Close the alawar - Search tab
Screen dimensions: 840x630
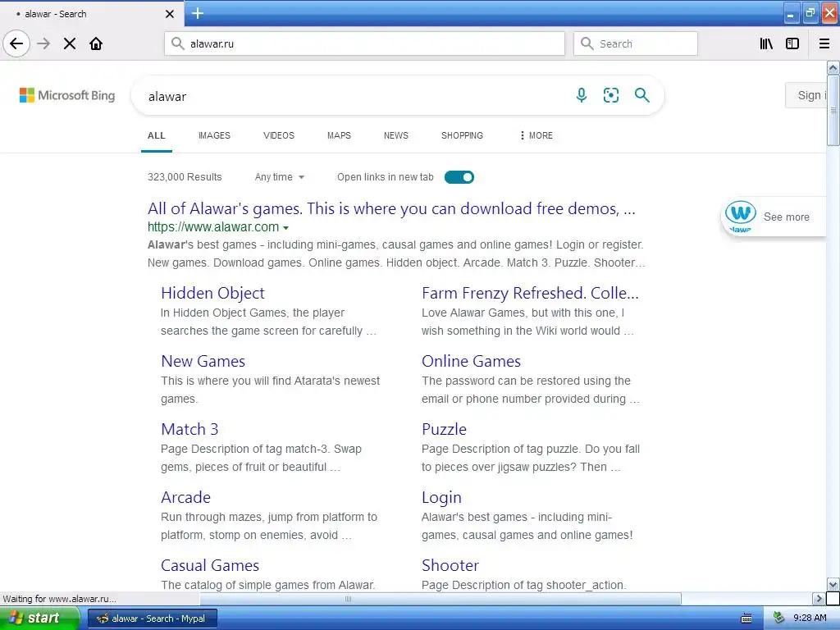pyautogui.click(x=170, y=14)
